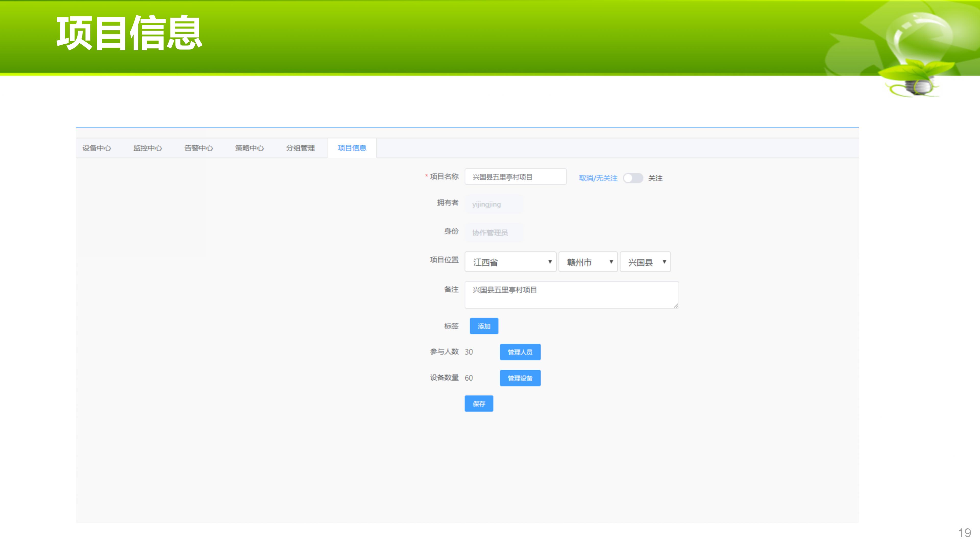This screenshot has height=551, width=980.
Task: Open the 赣州市 city dropdown
Action: click(588, 262)
